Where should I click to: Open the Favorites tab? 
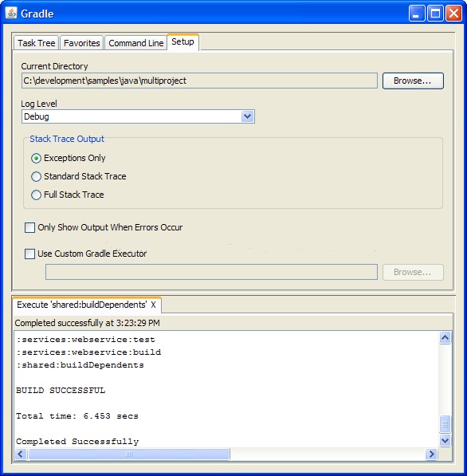(x=81, y=43)
